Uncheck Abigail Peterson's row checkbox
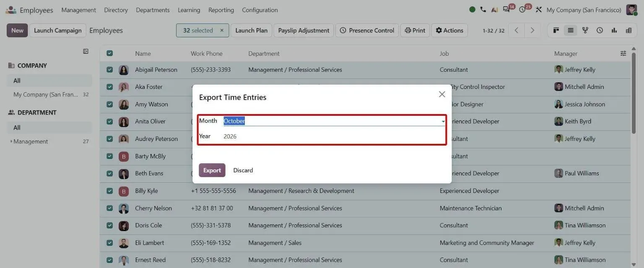The image size is (644, 268). pyautogui.click(x=109, y=70)
